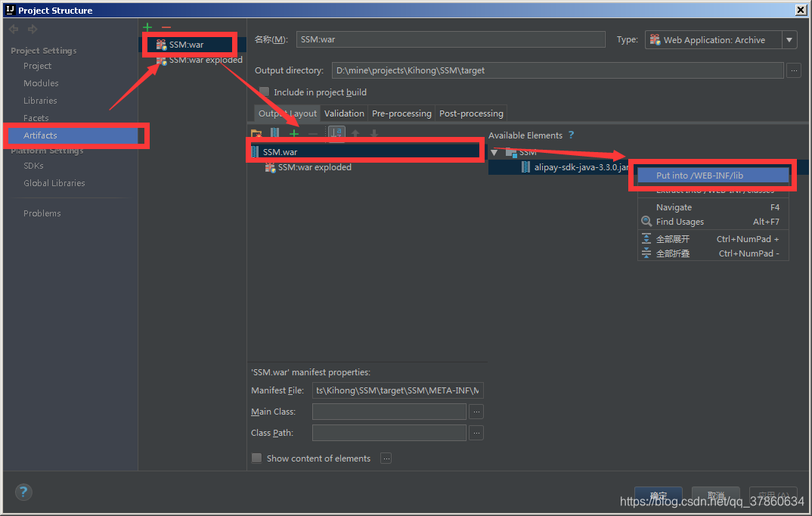Move element up in output layout
Image resolution: width=812 pixels, height=516 pixels.
point(355,132)
